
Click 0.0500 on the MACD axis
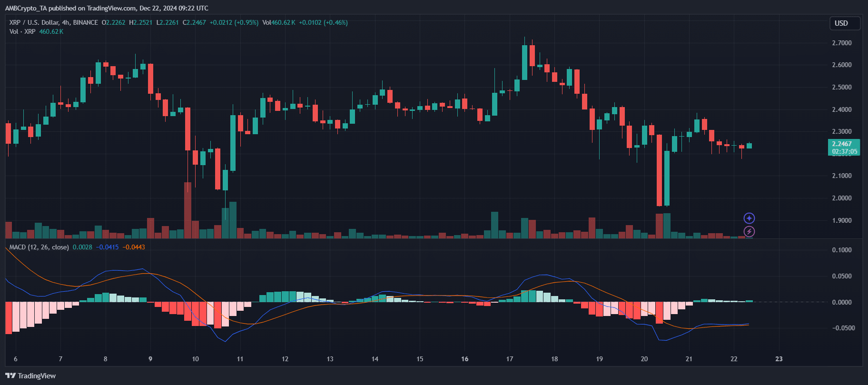(842, 276)
